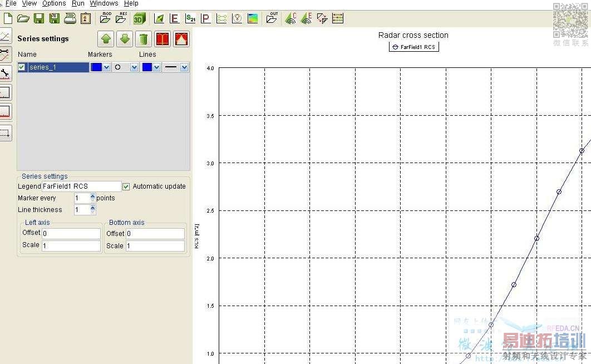Open the Windows menu
The height and width of the screenshot is (364, 591).
coord(104,3)
